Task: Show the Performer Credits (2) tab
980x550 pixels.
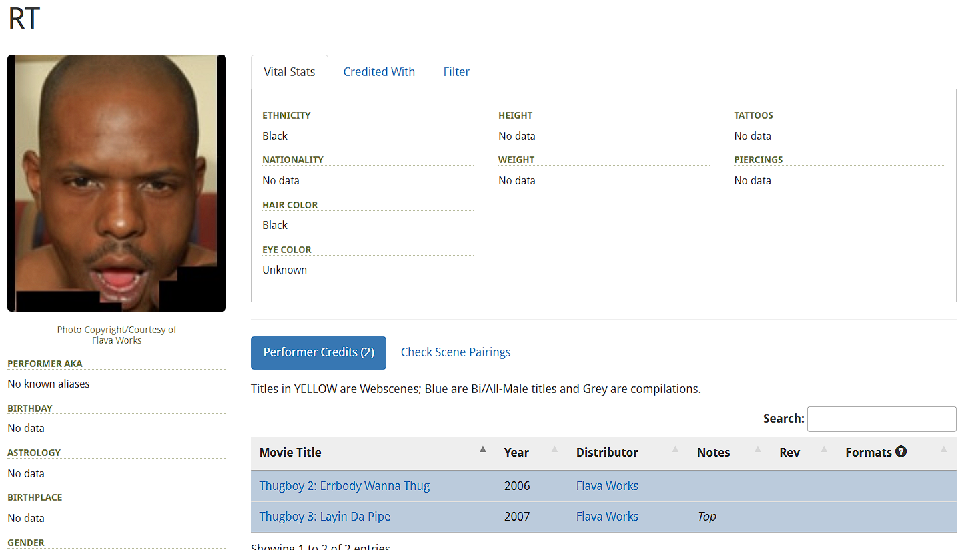Action: [x=318, y=352]
